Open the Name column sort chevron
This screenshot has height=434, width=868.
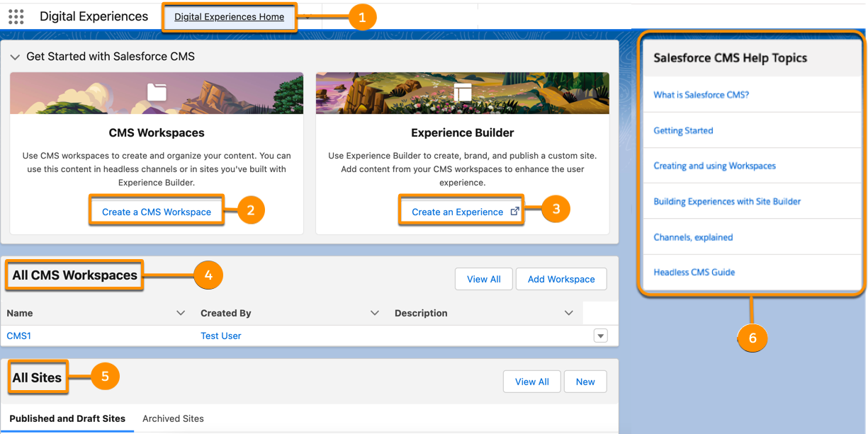(x=181, y=313)
